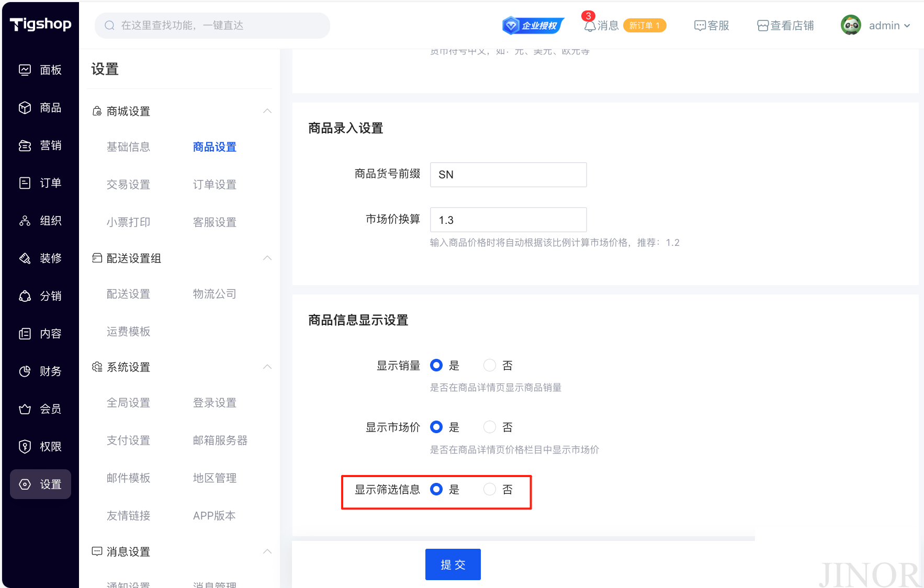This screenshot has height=588, width=924.
Task: Open the 商品 products icon in sidebar
Action: (25, 108)
